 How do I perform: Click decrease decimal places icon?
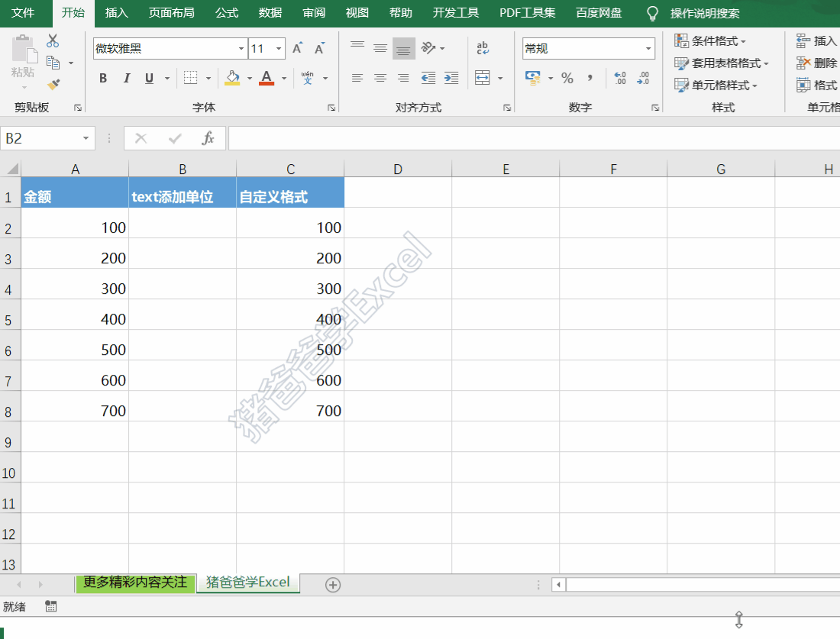point(643,78)
